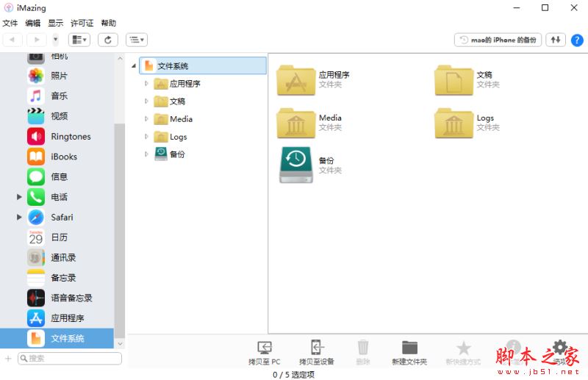Screen dimensions: 588x380
Task: Open the list options dropdown
Action: [137, 40]
